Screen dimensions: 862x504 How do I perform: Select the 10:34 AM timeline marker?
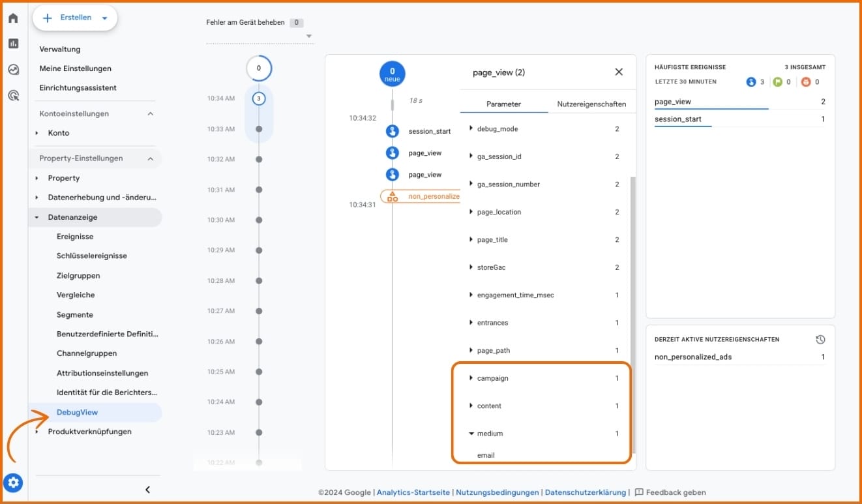click(259, 98)
